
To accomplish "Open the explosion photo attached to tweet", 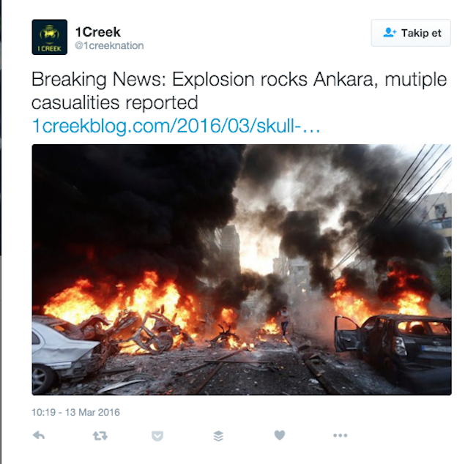I will coord(242,269).
